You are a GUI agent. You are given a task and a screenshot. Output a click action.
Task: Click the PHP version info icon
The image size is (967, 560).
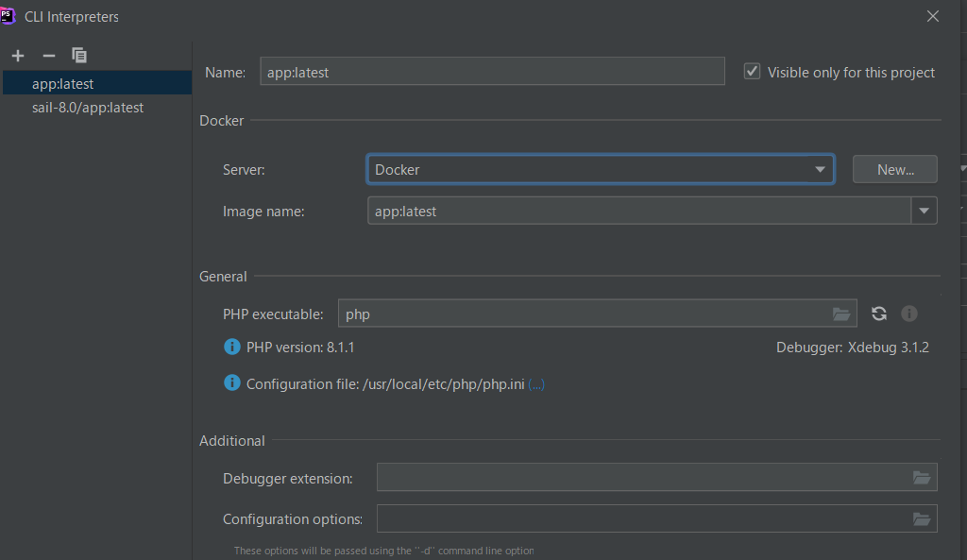(232, 347)
